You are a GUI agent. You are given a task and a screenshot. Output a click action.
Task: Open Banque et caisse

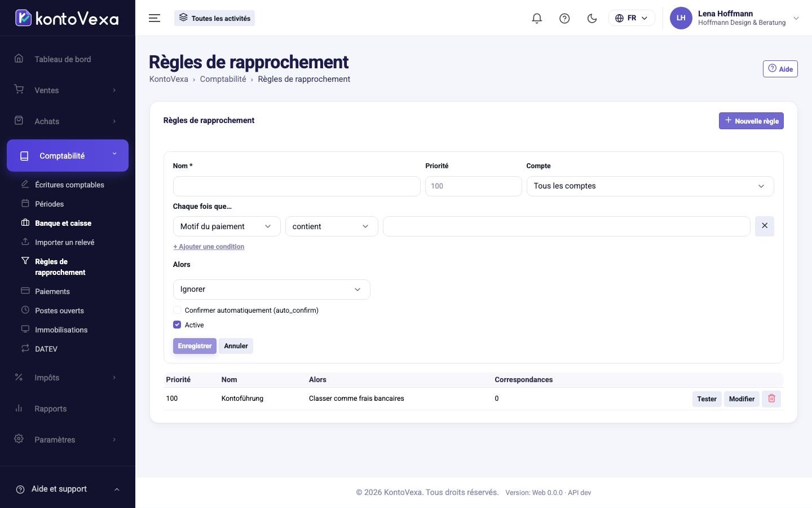point(63,223)
